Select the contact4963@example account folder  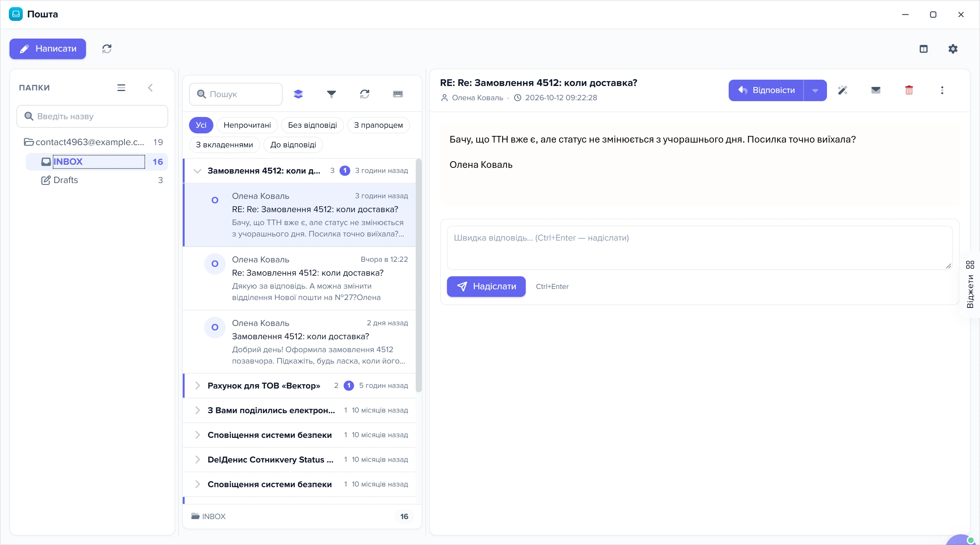(x=93, y=142)
